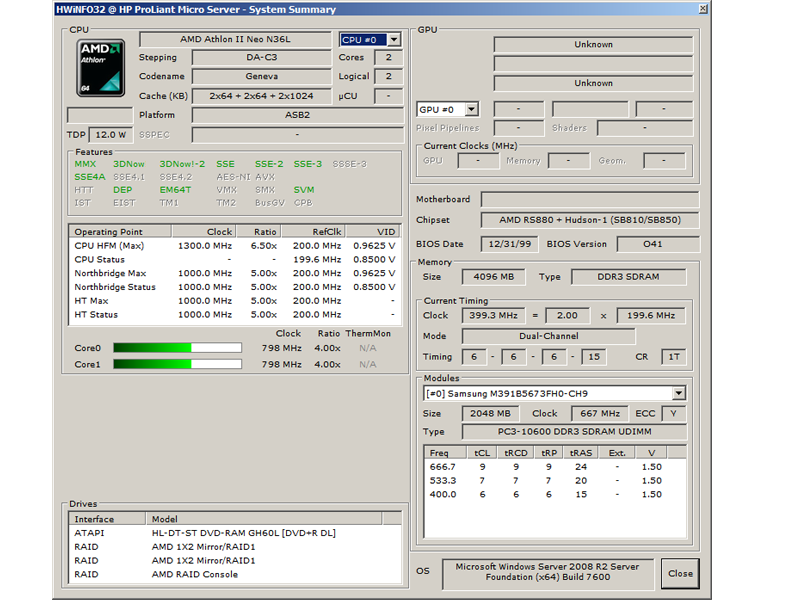800x600 pixels.
Task: Click the Cores count field
Action: 388,58
